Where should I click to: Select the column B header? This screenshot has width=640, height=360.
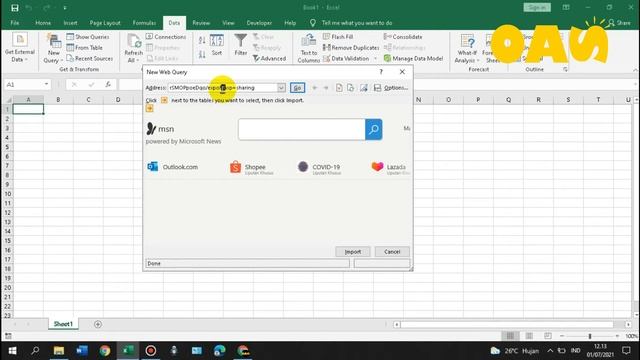coord(58,100)
